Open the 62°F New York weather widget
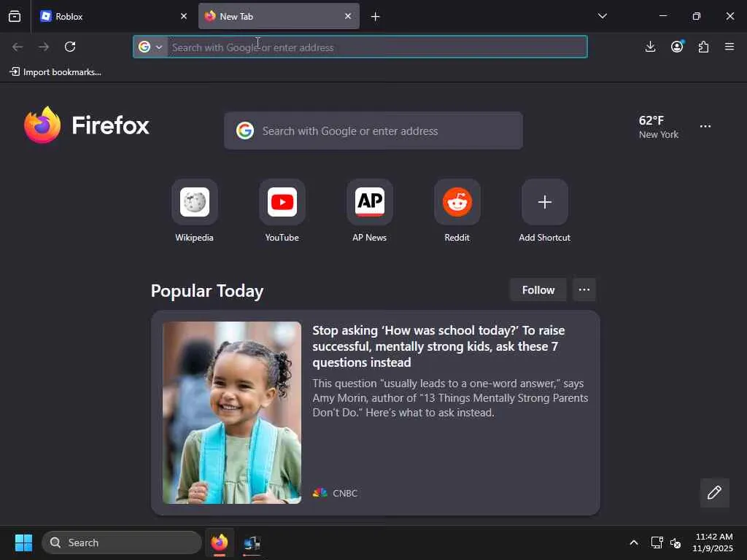Screen dimensions: 747x560 pos(659,127)
